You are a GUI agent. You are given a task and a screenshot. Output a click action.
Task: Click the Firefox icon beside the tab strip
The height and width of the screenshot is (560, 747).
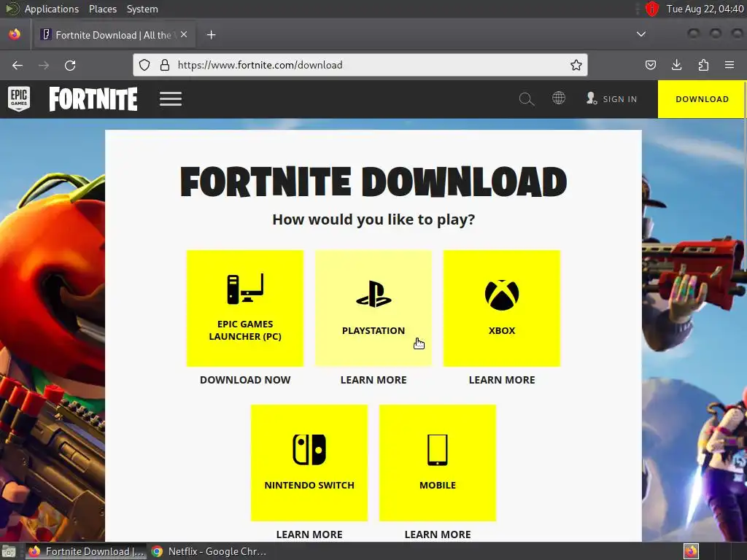(x=15, y=34)
